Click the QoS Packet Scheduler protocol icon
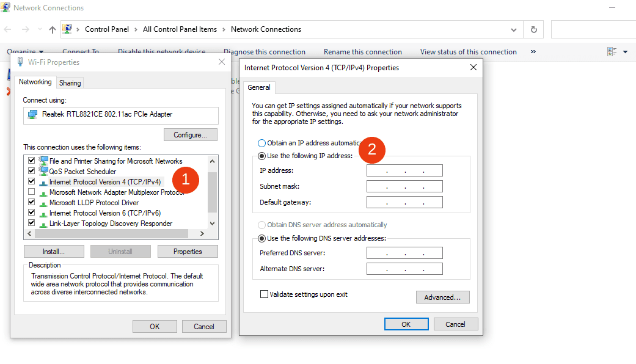 click(43, 170)
